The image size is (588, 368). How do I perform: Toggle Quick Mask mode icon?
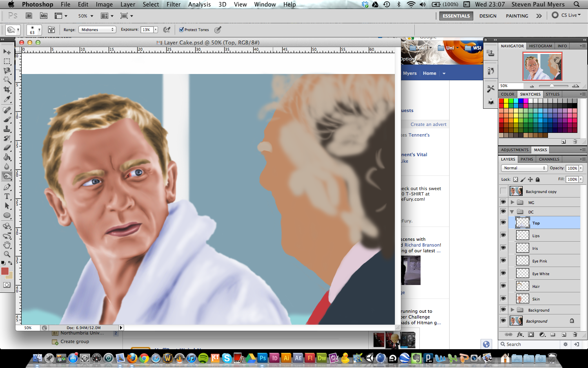[x=7, y=285]
